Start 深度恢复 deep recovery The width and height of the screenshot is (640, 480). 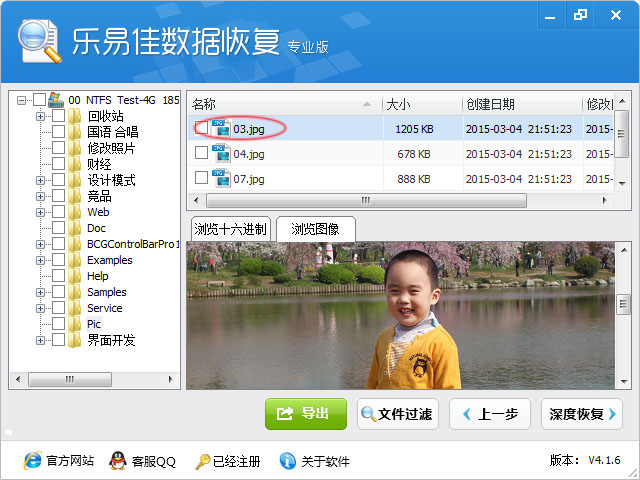point(582,414)
